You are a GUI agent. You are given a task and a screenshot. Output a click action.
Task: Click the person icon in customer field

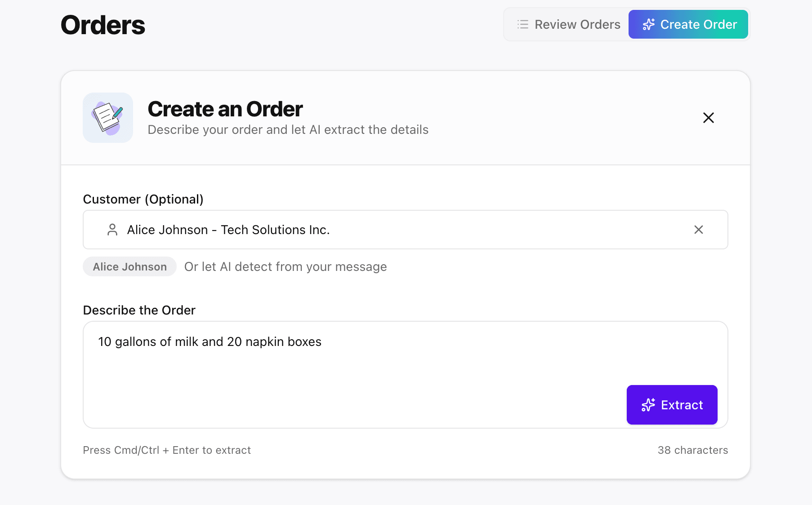112,230
